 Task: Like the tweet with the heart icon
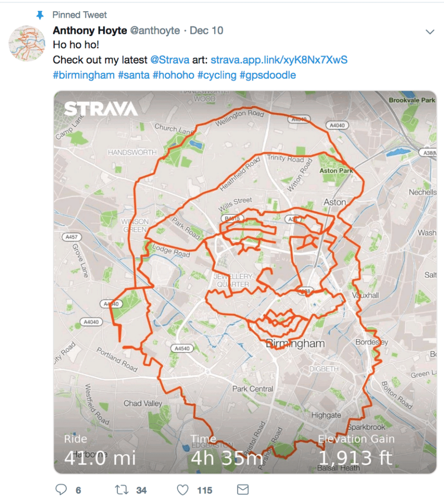click(x=183, y=490)
